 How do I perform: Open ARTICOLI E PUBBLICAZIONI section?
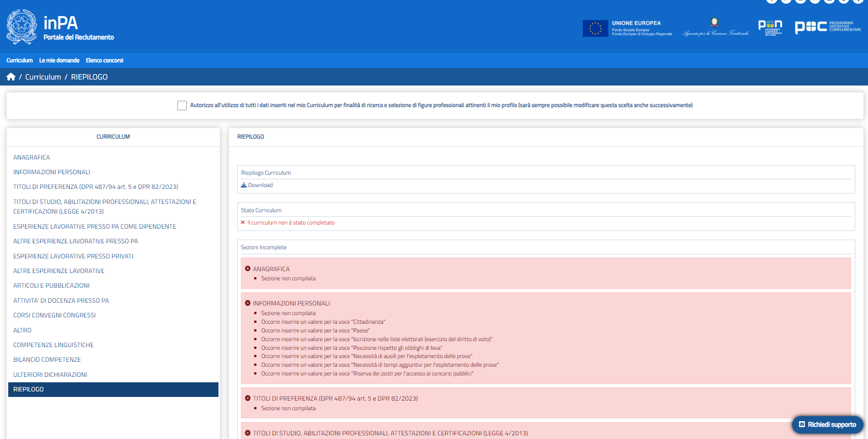pyautogui.click(x=51, y=285)
